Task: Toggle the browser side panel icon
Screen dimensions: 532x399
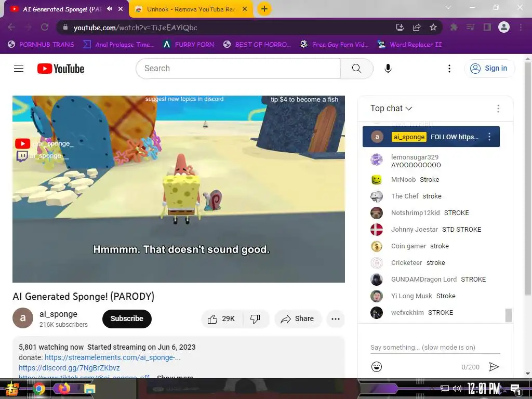Action: pyautogui.click(x=487, y=27)
